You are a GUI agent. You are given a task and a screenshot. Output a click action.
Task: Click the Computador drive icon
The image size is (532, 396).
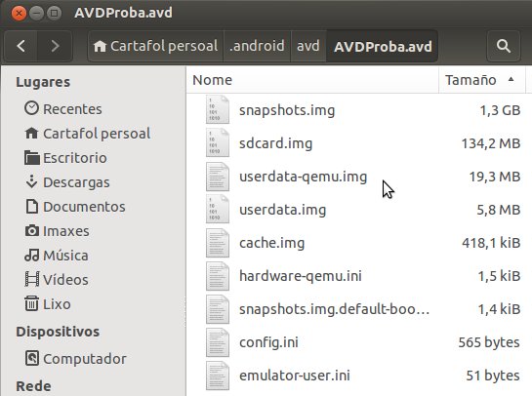(32, 358)
